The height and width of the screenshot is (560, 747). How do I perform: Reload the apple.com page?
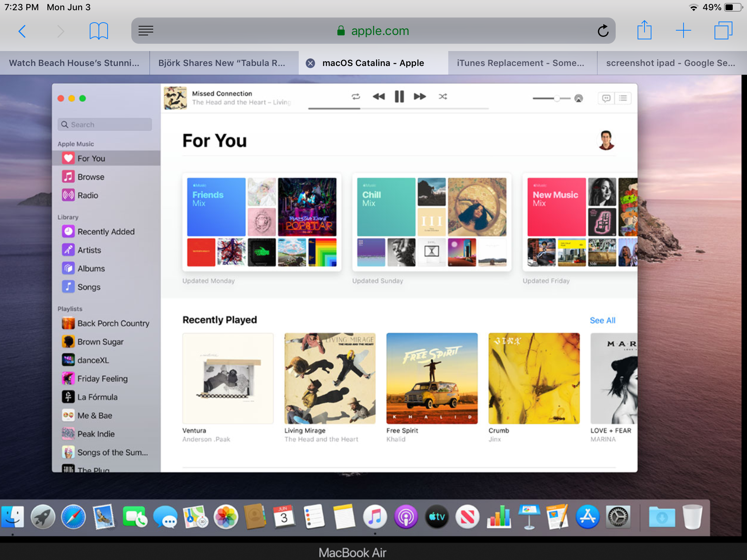(x=603, y=31)
